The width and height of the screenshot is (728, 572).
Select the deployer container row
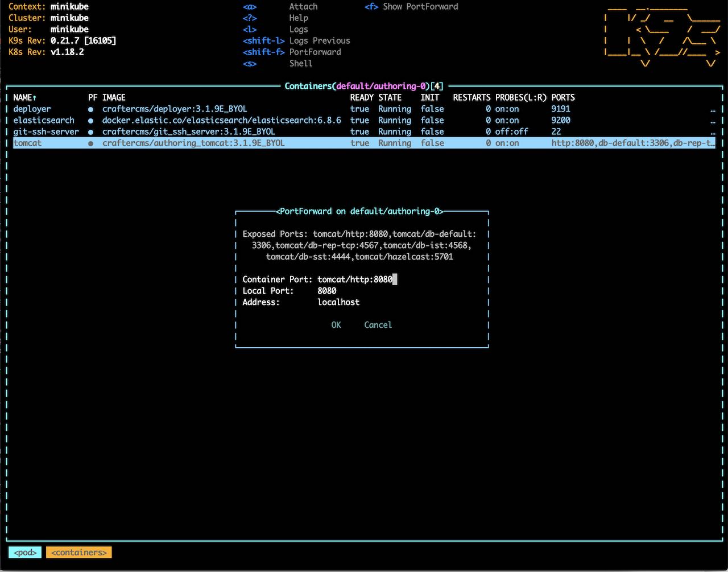(x=364, y=109)
